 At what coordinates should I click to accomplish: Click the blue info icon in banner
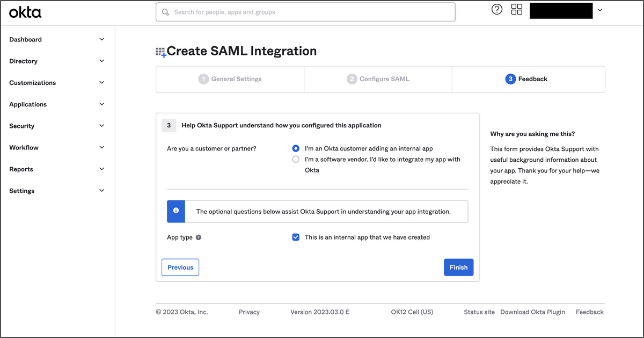tap(176, 211)
